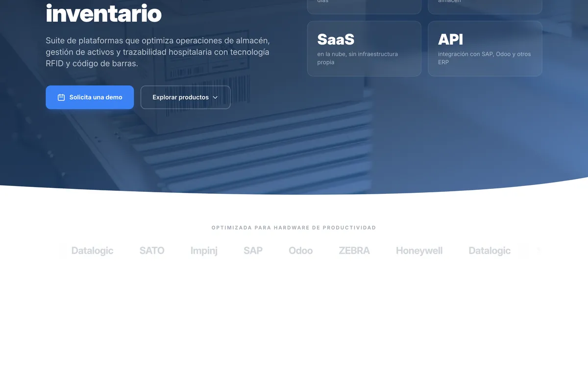Open the Explorar productos dropdown

185,97
